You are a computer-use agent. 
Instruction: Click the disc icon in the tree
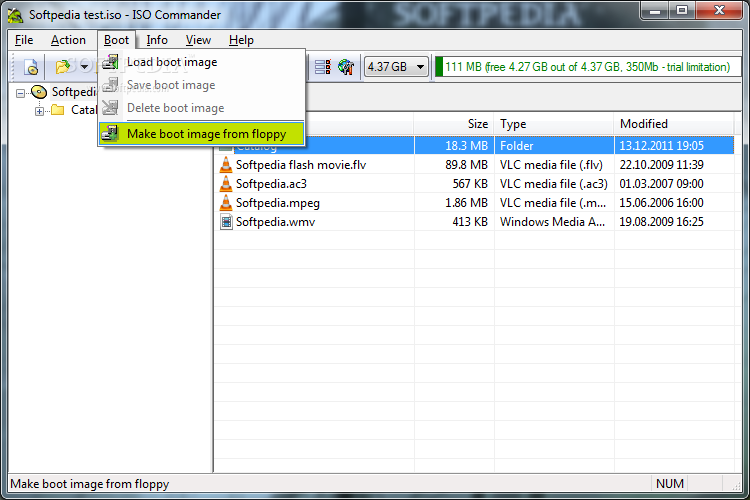click(x=39, y=92)
